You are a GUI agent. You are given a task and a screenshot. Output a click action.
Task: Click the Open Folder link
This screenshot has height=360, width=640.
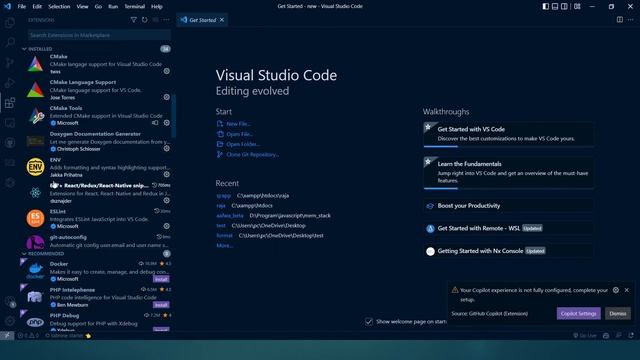point(243,144)
